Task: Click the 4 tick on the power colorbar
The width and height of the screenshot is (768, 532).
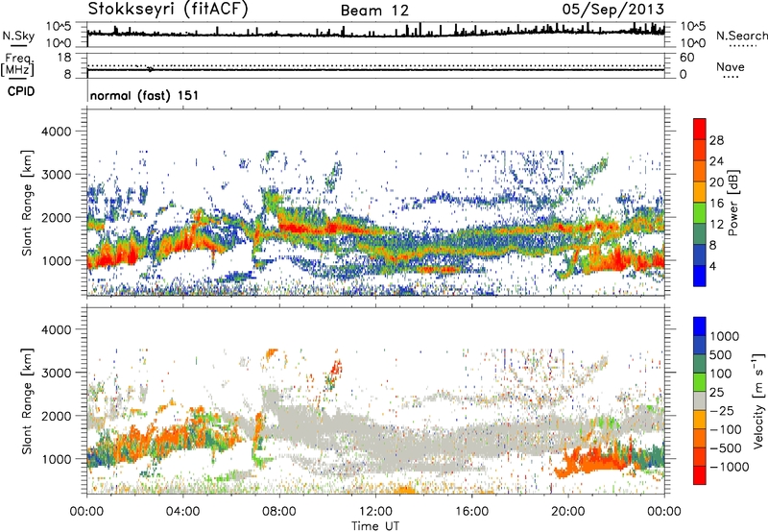Action: coord(712,266)
